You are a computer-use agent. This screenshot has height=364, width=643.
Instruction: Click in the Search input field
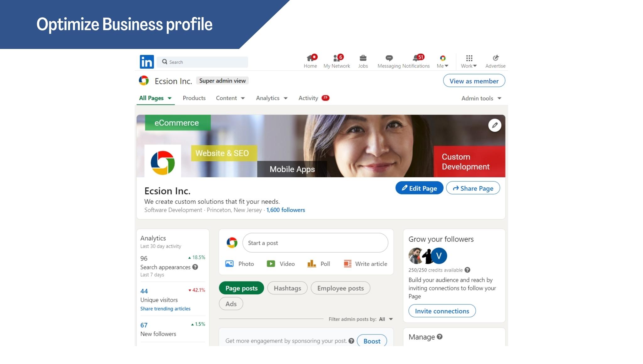coord(203,62)
